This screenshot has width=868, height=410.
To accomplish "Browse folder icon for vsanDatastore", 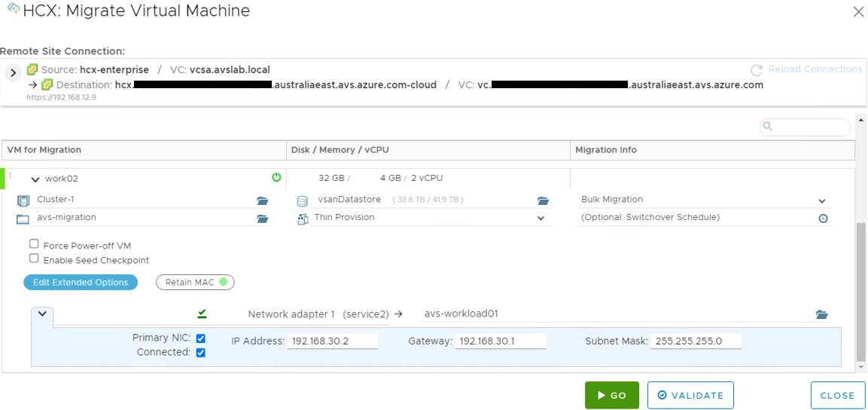I will (x=543, y=200).
